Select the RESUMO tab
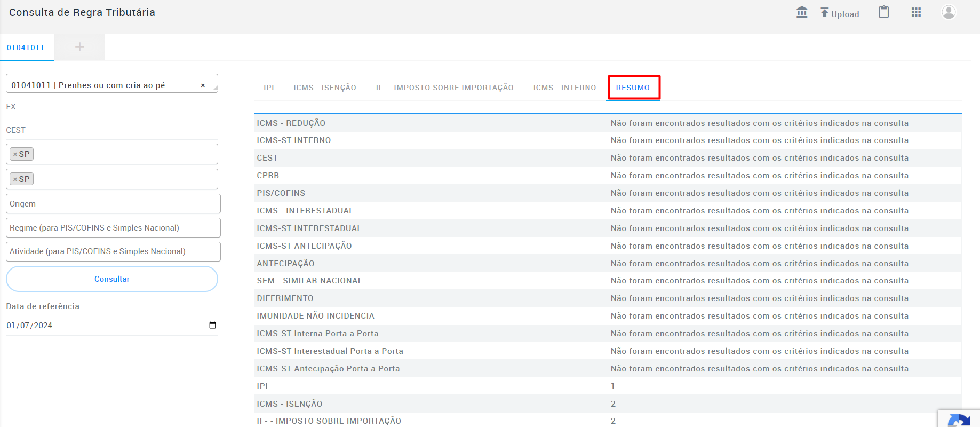The width and height of the screenshot is (980, 427). pos(633,88)
